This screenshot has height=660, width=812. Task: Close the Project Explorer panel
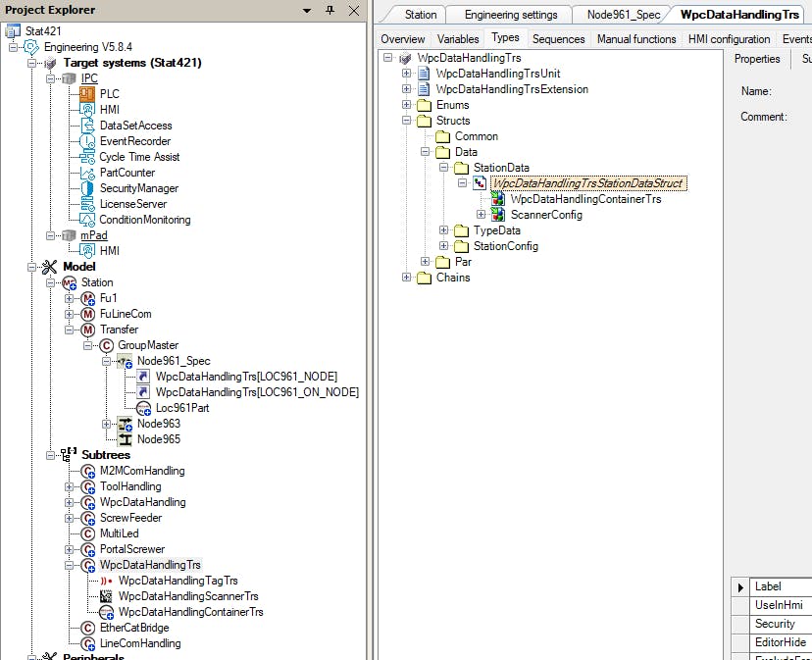pos(351,10)
